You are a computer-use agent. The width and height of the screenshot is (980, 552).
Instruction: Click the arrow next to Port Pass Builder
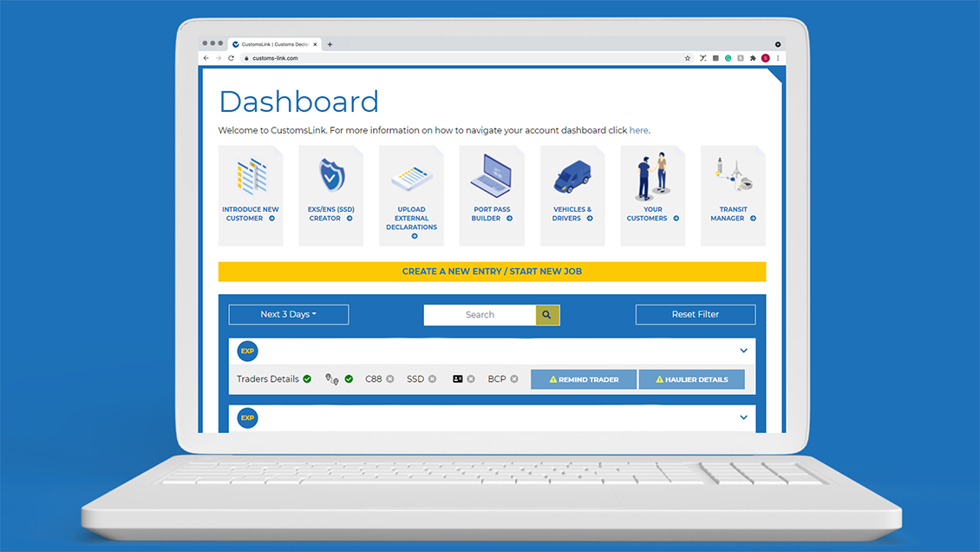[x=509, y=218]
